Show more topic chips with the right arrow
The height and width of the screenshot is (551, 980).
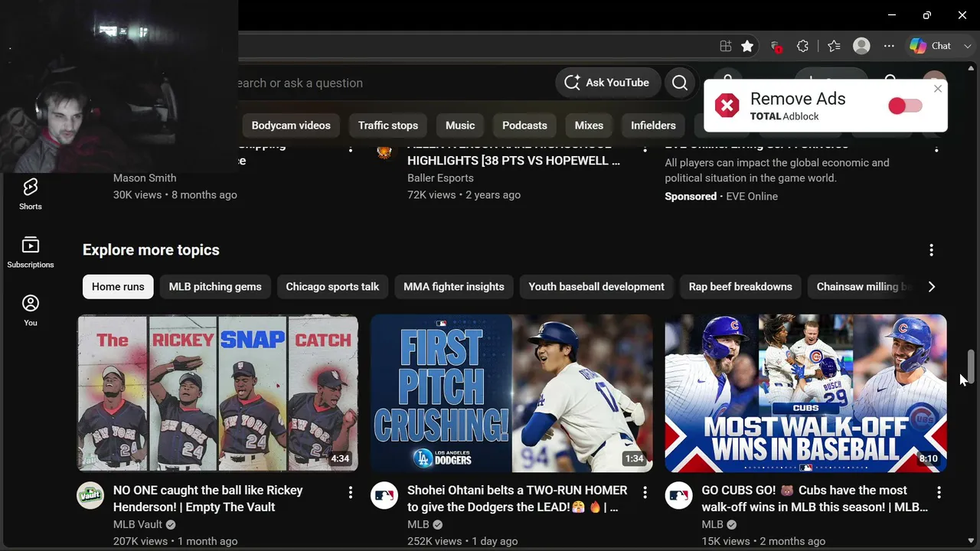(931, 287)
